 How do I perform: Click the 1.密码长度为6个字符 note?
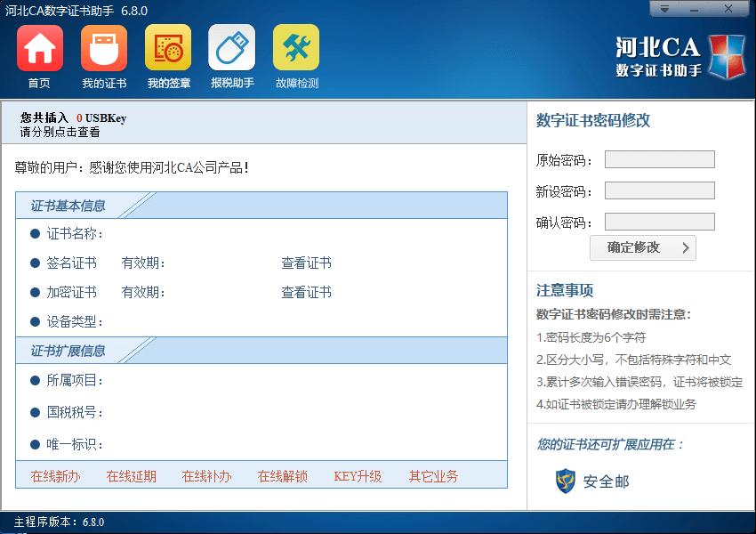coord(591,337)
